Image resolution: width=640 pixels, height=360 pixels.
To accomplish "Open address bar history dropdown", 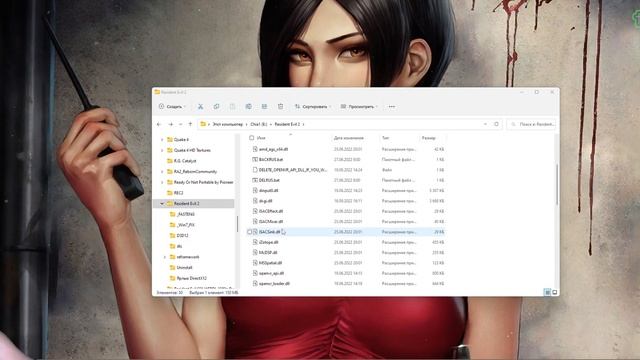I will point(485,124).
